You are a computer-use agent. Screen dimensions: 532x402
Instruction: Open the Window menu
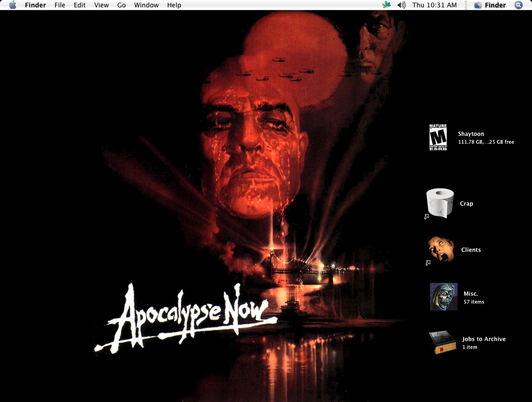pyautogui.click(x=146, y=5)
